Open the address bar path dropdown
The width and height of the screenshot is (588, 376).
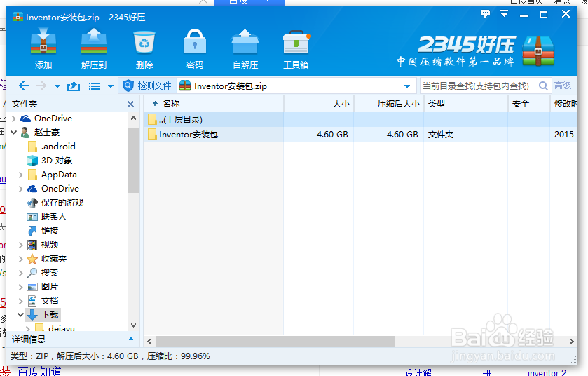407,86
